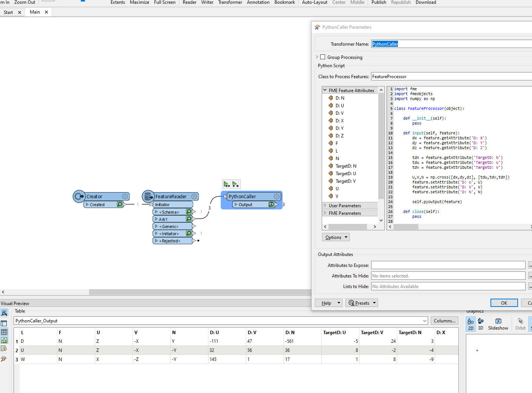Viewport: 532px width, 393px height.
Task: Select TargetD: N attribute in tree
Action: tap(346, 166)
